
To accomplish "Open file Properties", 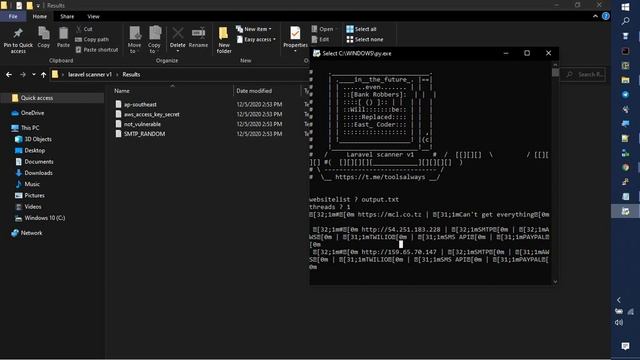I will point(295,39).
